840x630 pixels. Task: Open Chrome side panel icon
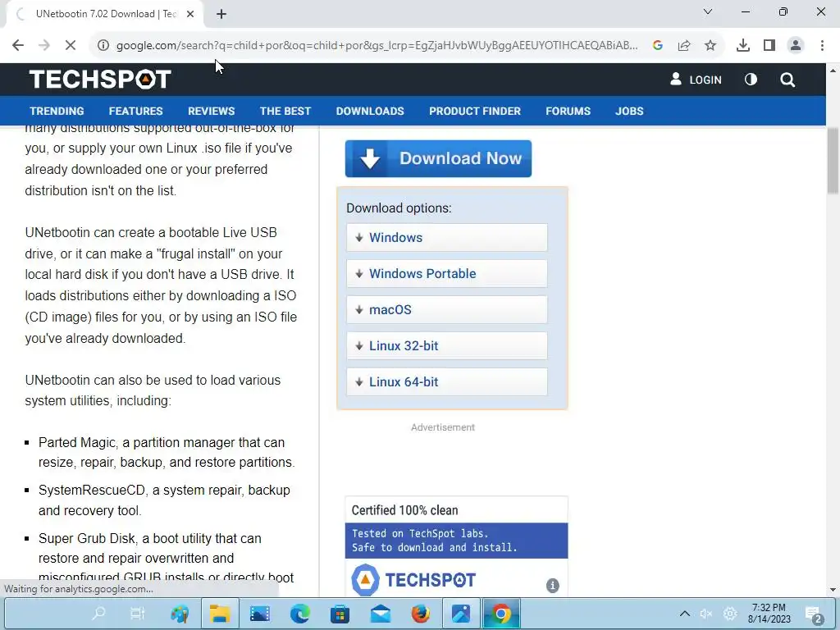[x=769, y=46]
